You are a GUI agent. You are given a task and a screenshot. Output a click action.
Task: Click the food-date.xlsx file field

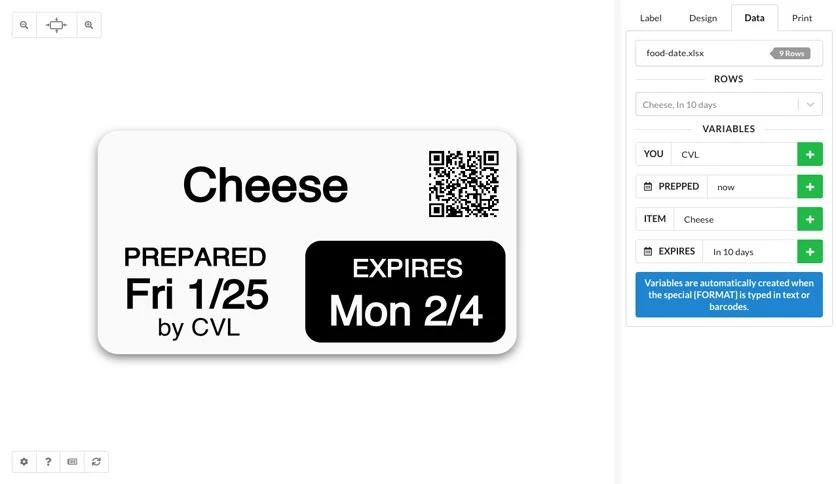[x=729, y=53]
